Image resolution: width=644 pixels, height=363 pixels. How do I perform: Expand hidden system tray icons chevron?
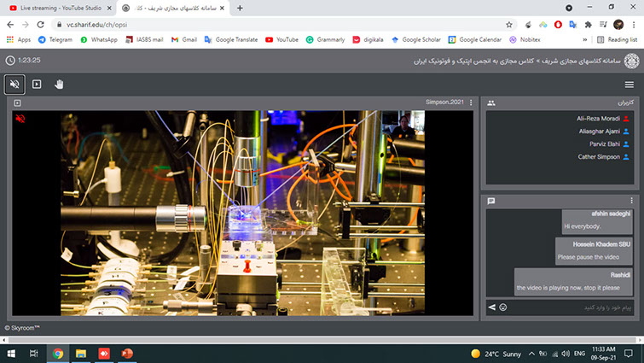pos(531,353)
